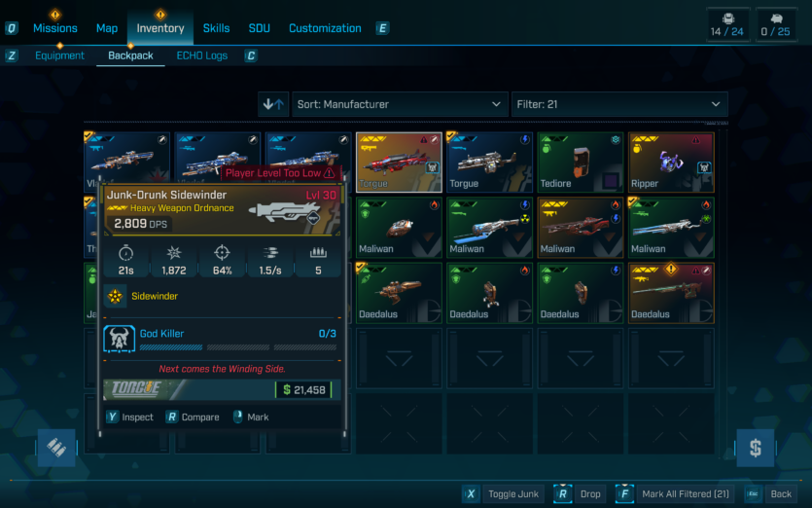The width and height of the screenshot is (812, 508).
Task: Select the marked Maliwan fire corrosive weapon
Action: tap(671, 228)
